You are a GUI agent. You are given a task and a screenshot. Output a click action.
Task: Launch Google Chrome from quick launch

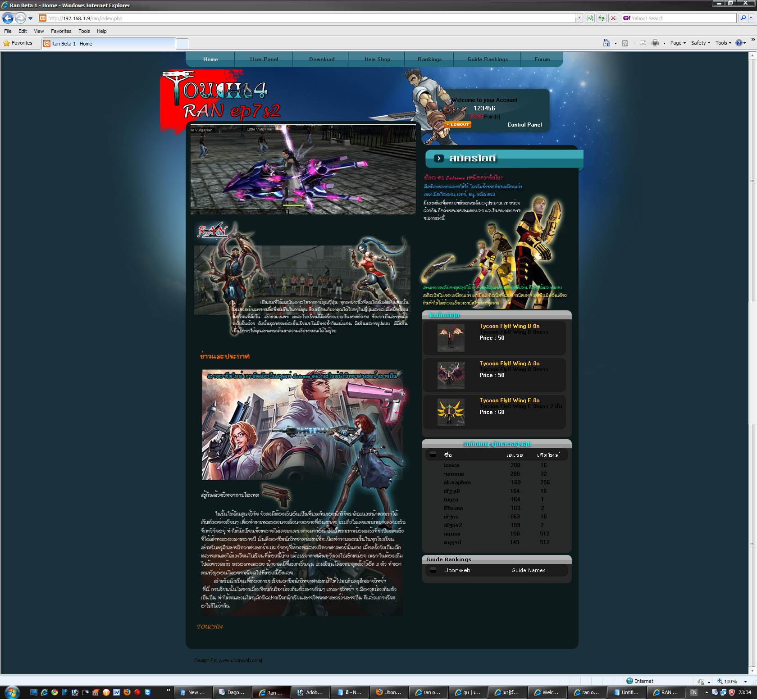55,692
